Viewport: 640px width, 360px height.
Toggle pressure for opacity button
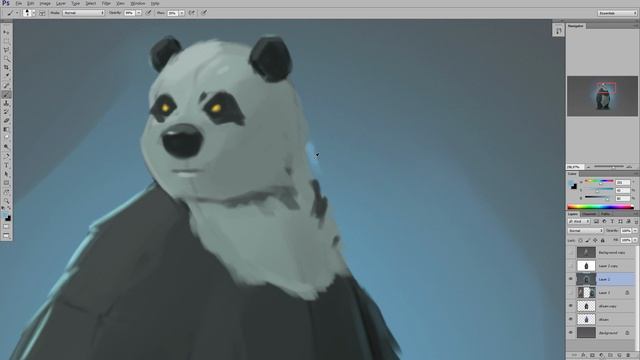(x=149, y=13)
